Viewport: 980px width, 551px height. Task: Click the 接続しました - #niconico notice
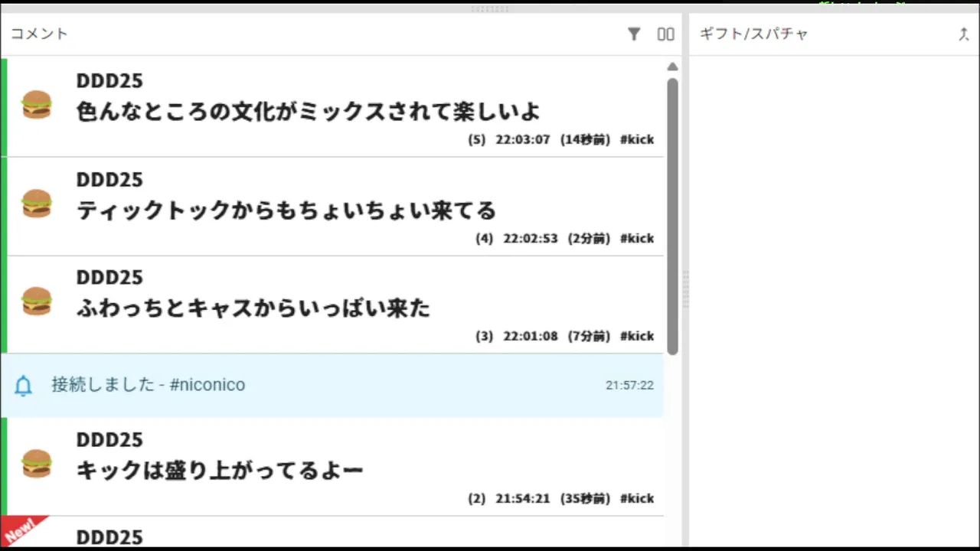(332, 385)
